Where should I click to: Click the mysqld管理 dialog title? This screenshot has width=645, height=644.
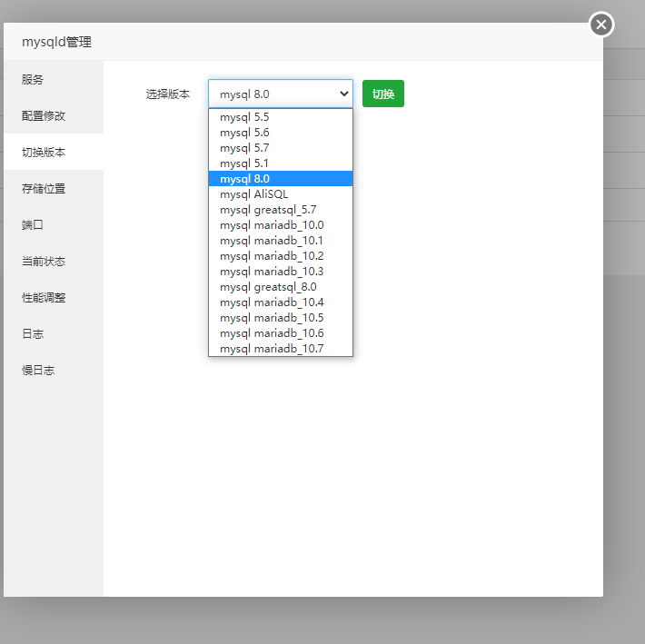click(56, 42)
